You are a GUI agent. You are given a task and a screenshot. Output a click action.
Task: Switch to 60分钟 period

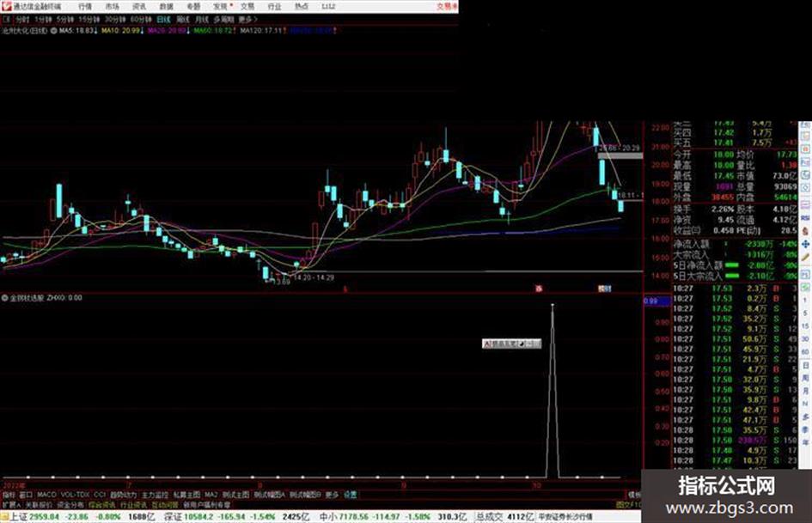coord(140,19)
